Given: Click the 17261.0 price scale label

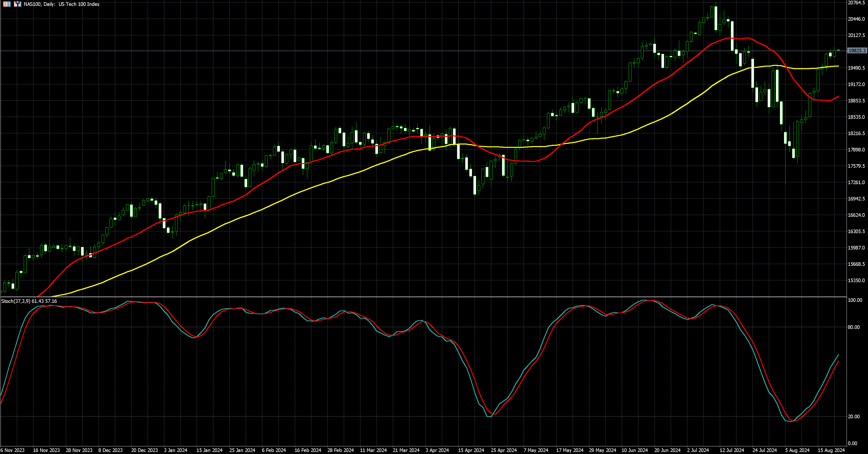Looking at the screenshot, I should pyautogui.click(x=856, y=183).
